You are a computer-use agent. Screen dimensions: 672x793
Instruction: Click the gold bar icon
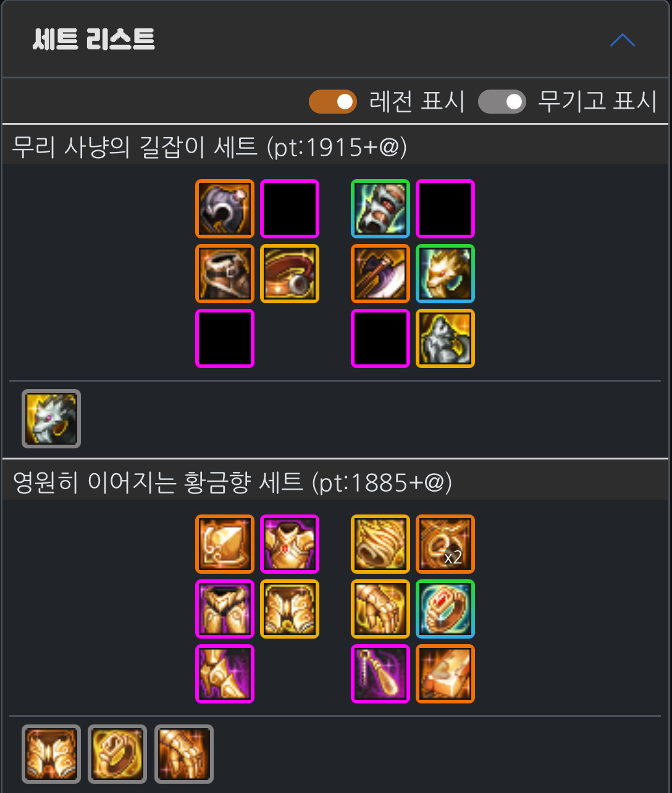point(445,674)
